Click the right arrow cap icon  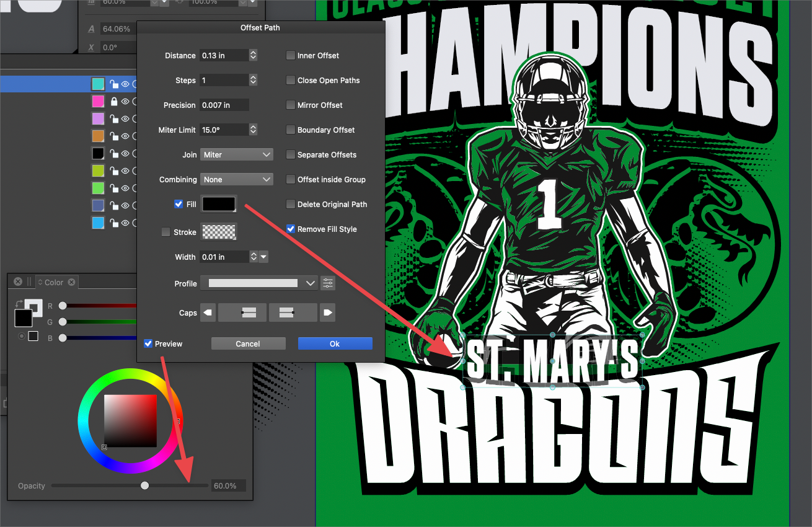coord(327,313)
